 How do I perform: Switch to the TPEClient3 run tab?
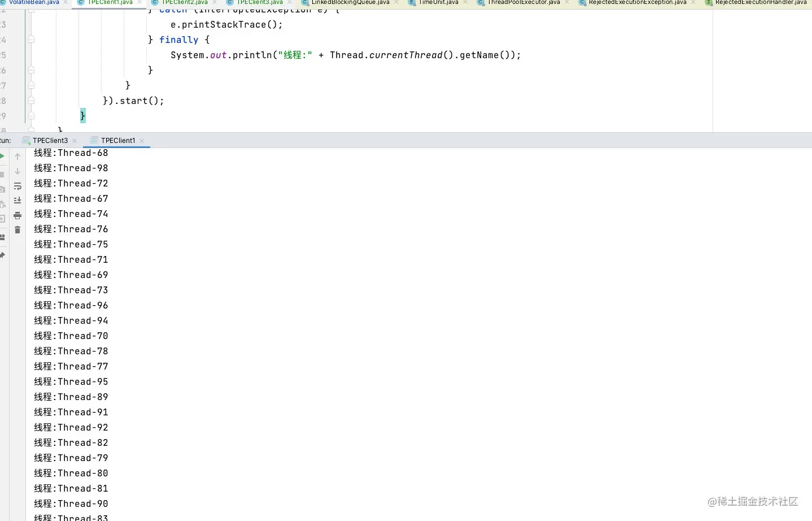[50, 141]
